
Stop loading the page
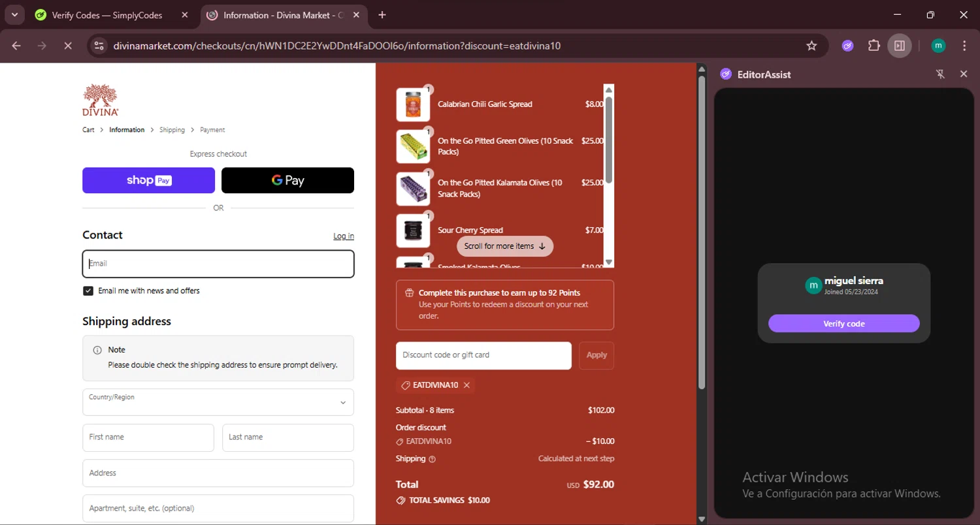click(x=68, y=46)
